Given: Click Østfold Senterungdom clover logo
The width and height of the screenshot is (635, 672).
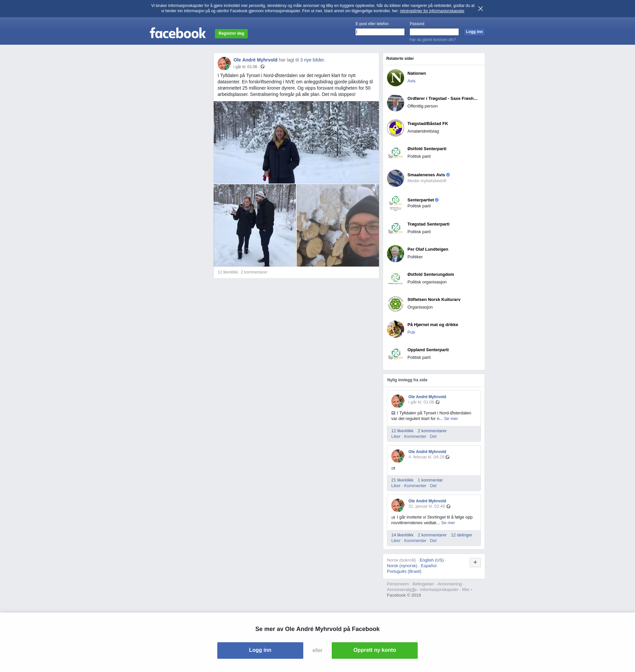Looking at the screenshot, I should [395, 278].
